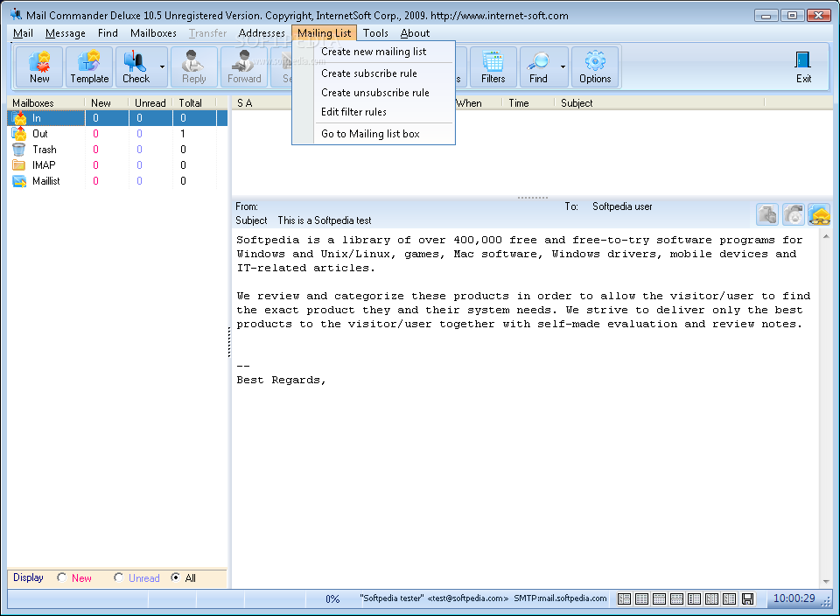840x616 pixels.
Task: Click the message body scrollbar down arrow
Action: pos(825,582)
